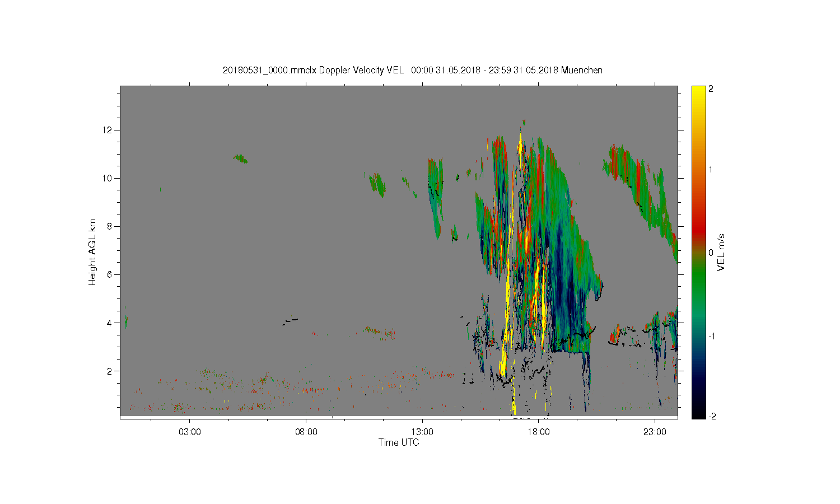Click the height tick label 10
This screenshot has height=504, width=840.
(108, 178)
